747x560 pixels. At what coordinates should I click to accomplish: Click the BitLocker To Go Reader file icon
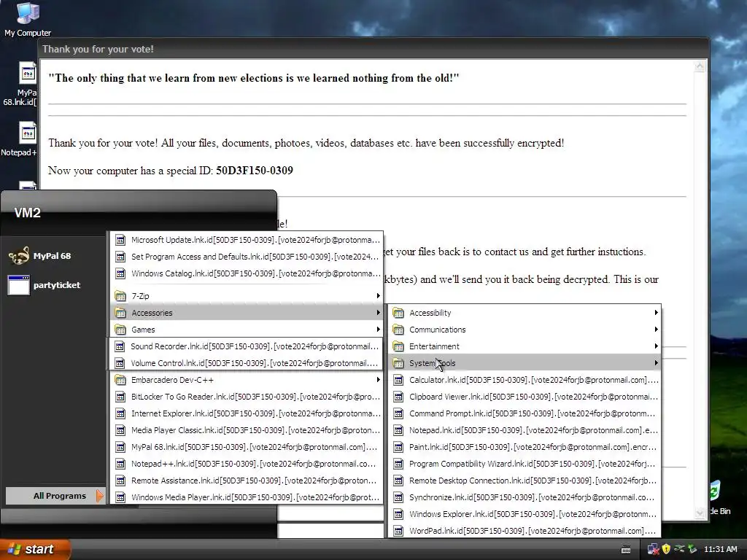(x=120, y=397)
